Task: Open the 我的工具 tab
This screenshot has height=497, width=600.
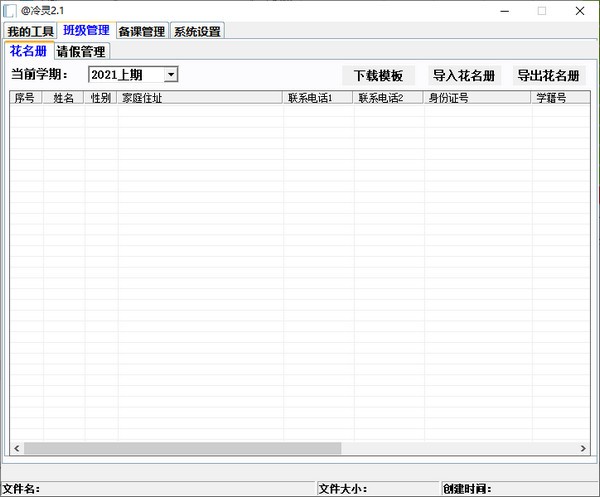Action: [30, 31]
